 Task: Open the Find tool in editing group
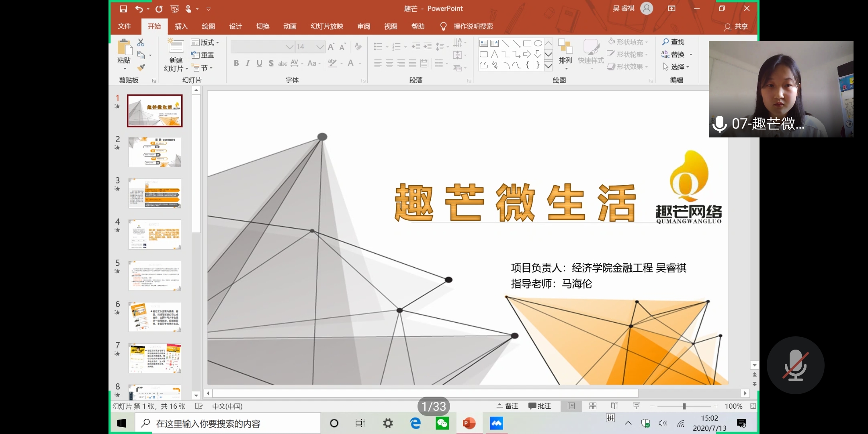click(674, 42)
